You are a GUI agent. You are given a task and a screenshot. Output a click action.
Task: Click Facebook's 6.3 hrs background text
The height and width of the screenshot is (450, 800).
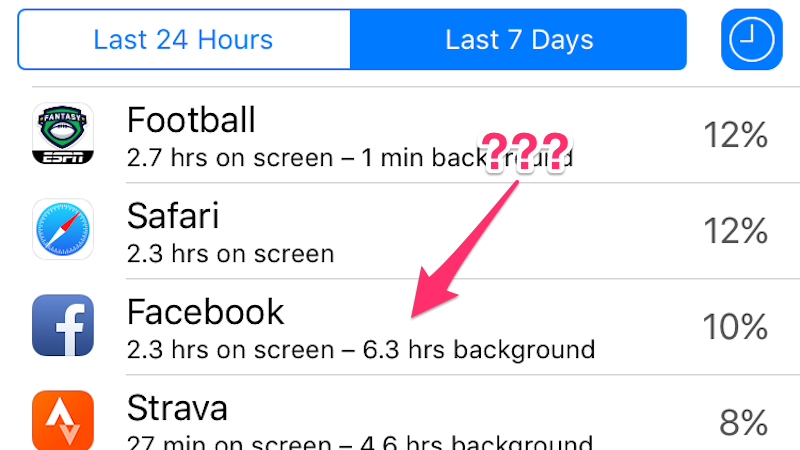[479, 350]
